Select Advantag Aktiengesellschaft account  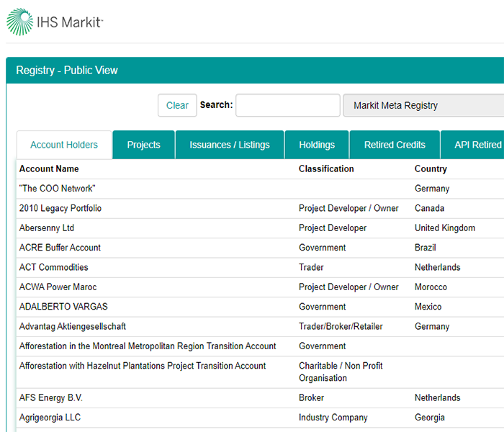pyautogui.click(x=72, y=326)
